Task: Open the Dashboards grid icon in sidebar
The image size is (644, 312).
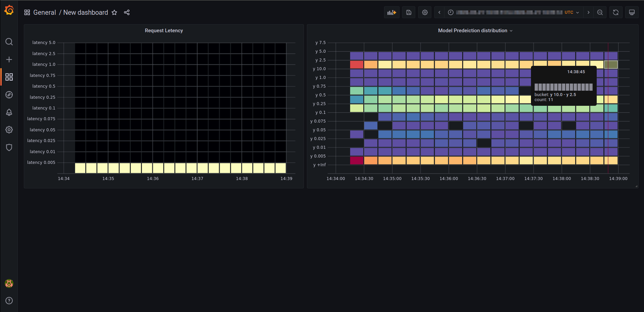Action: point(9,77)
